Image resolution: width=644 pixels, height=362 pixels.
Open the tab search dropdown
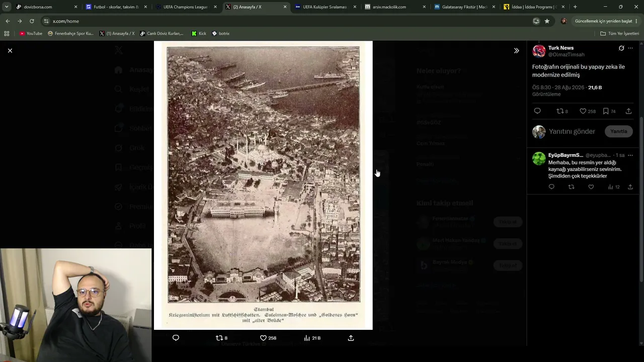(x=6, y=7)
